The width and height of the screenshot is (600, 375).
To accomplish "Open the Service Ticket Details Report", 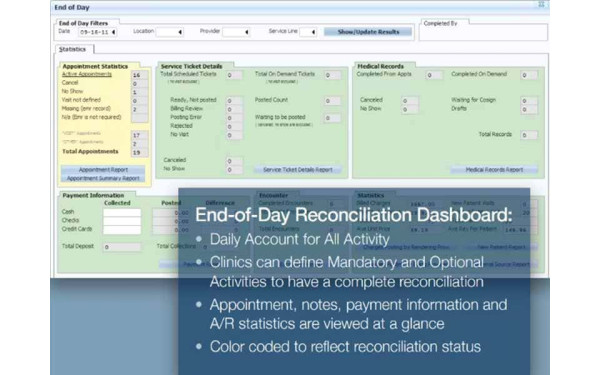I will 298,170.
